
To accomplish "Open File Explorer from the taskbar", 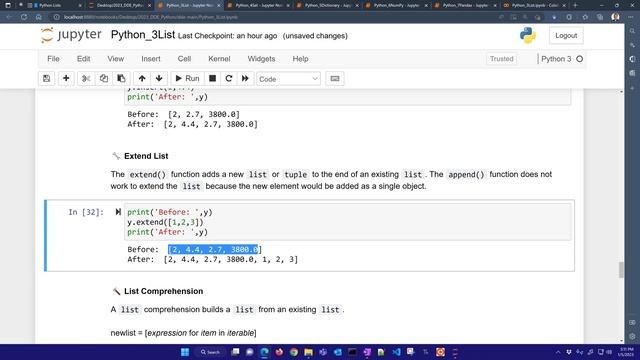I will pos(309,352).
